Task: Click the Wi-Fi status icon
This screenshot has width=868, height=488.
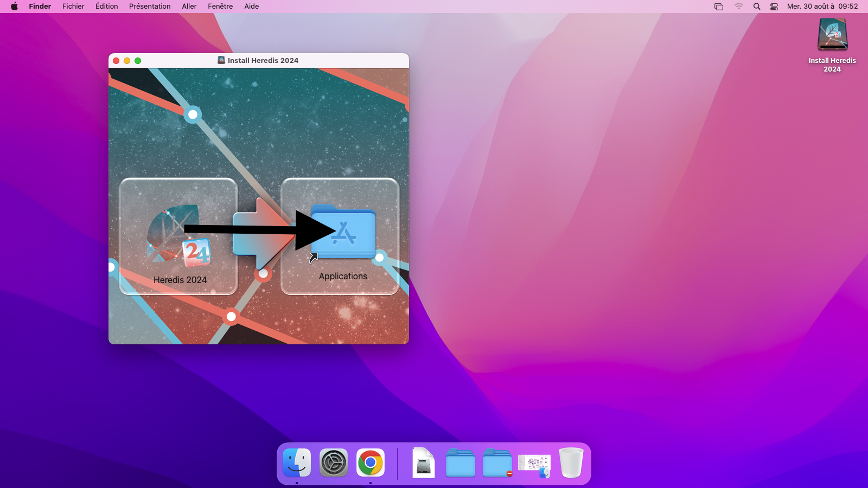Action: pos(739,7)
